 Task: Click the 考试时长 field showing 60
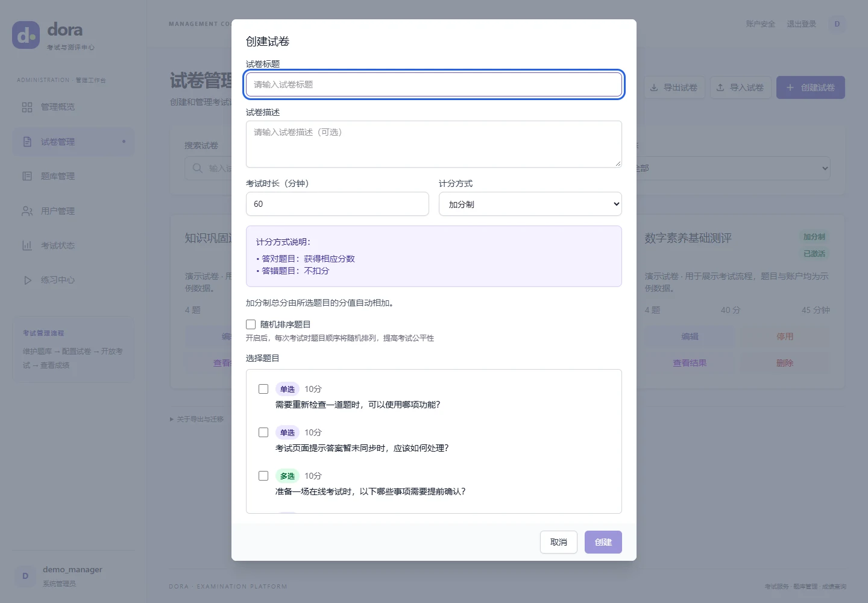click(338, 204)
